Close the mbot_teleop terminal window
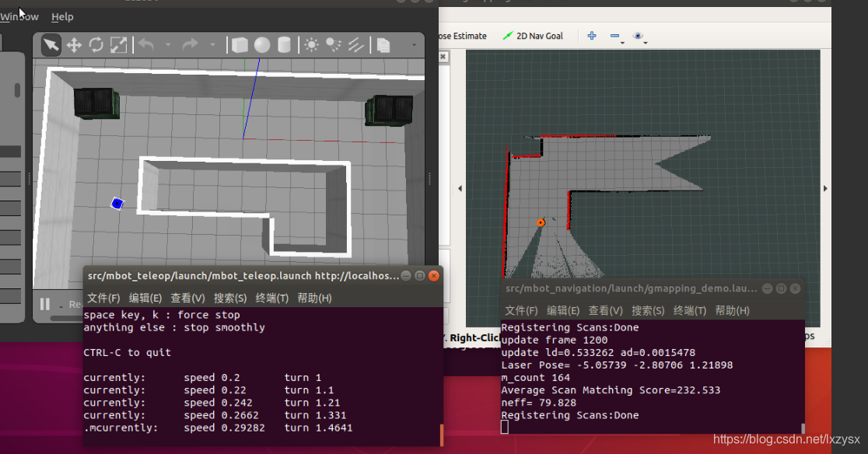 pyautogui.click(x=434, y=275)
